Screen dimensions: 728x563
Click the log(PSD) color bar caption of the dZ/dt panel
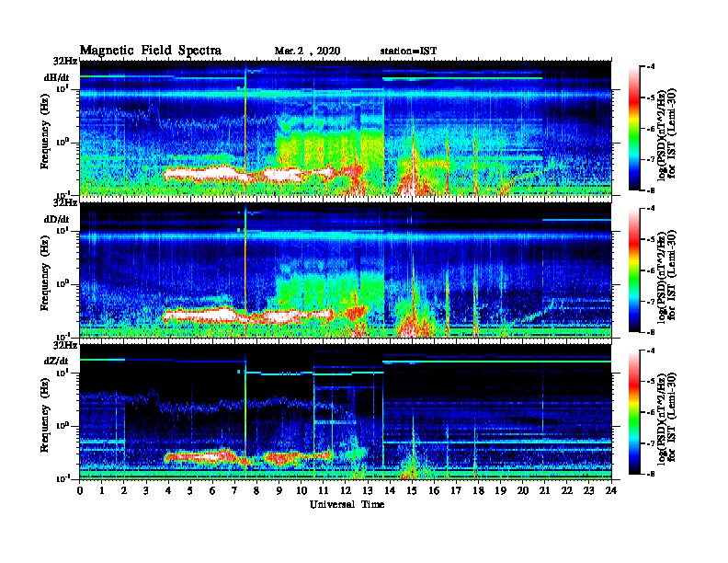[666, 417]
